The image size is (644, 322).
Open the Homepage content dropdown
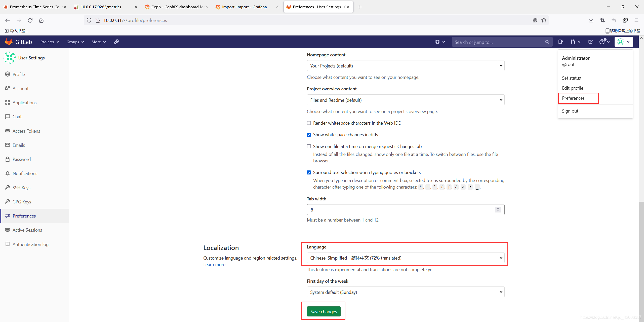click(x=405, y=66)
